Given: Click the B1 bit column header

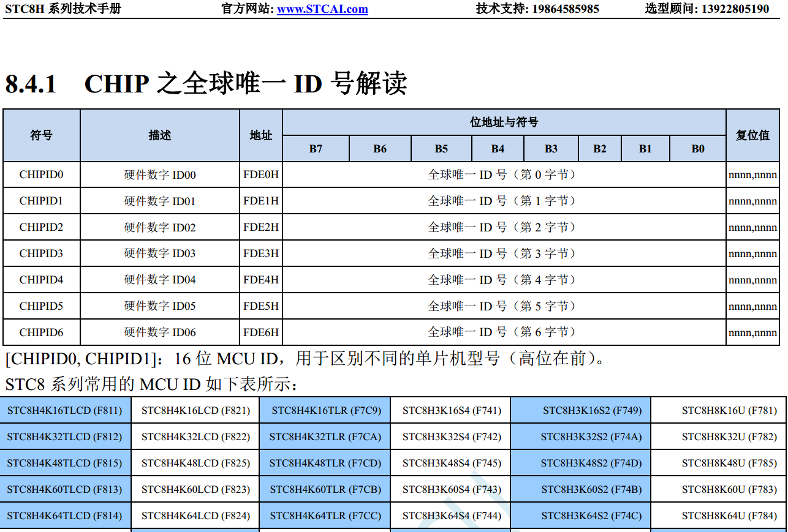Looking at the screenshot, I should [645, 149].
